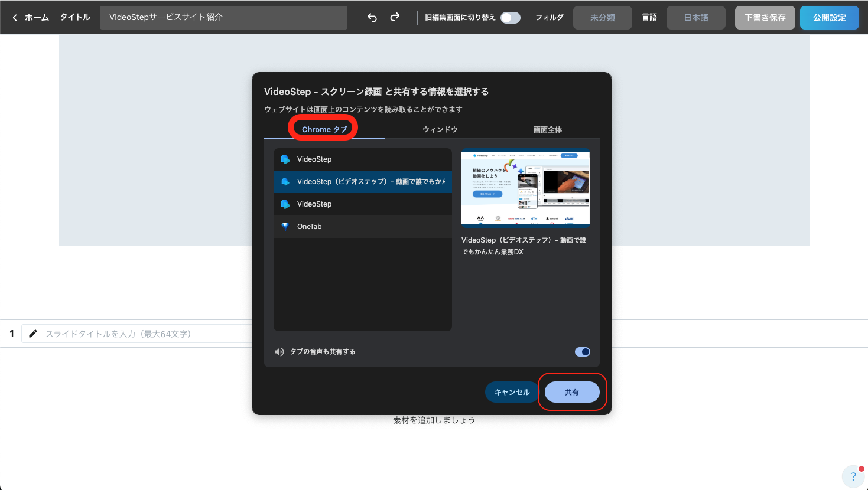Viewport: 868px width, 490px height.
Task: Click the preview caption VideoStep（ビデオステップ）- 動画で誰でもかんたん業務DX
Action: click(524, 246)
